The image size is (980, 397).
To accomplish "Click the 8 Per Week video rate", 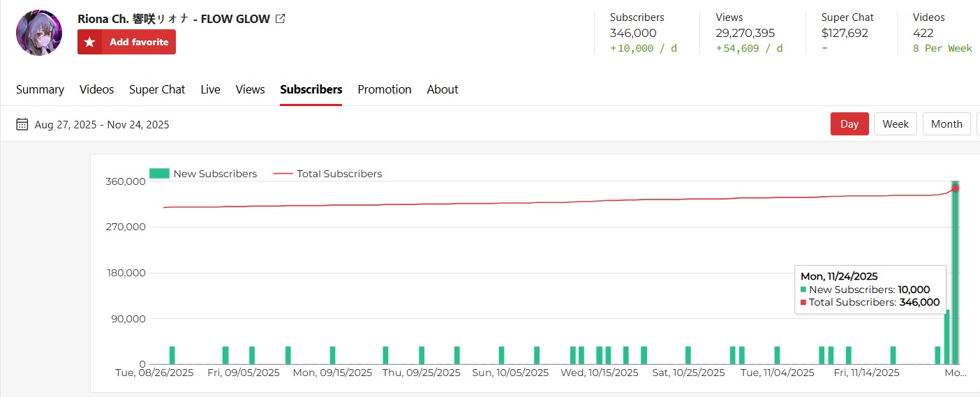I will point(942,48).
